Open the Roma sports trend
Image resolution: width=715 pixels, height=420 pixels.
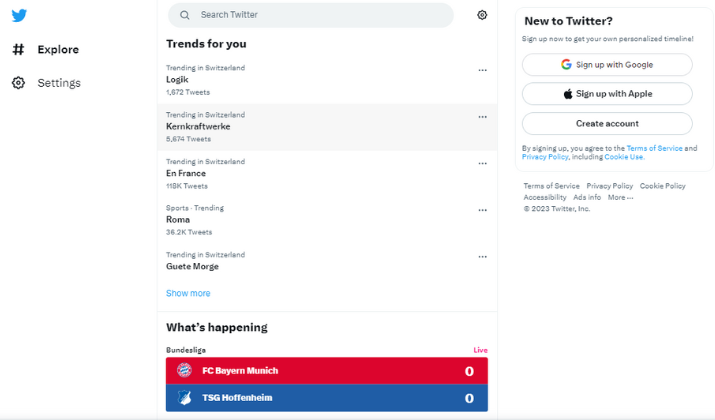327,220
